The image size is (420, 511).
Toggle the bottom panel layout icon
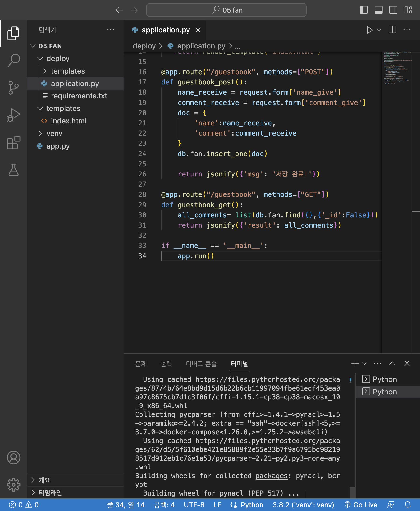(379, 10)
